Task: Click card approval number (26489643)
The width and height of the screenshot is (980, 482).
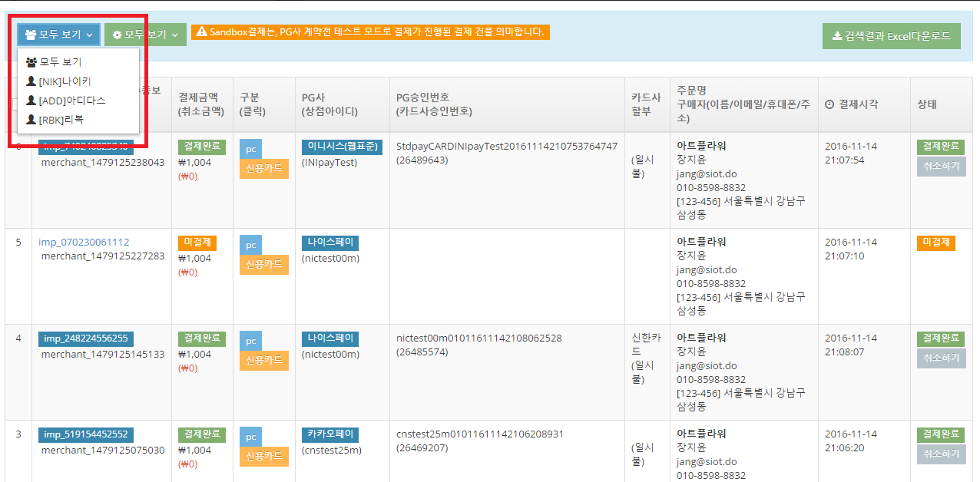Action: tap(422, 160)
